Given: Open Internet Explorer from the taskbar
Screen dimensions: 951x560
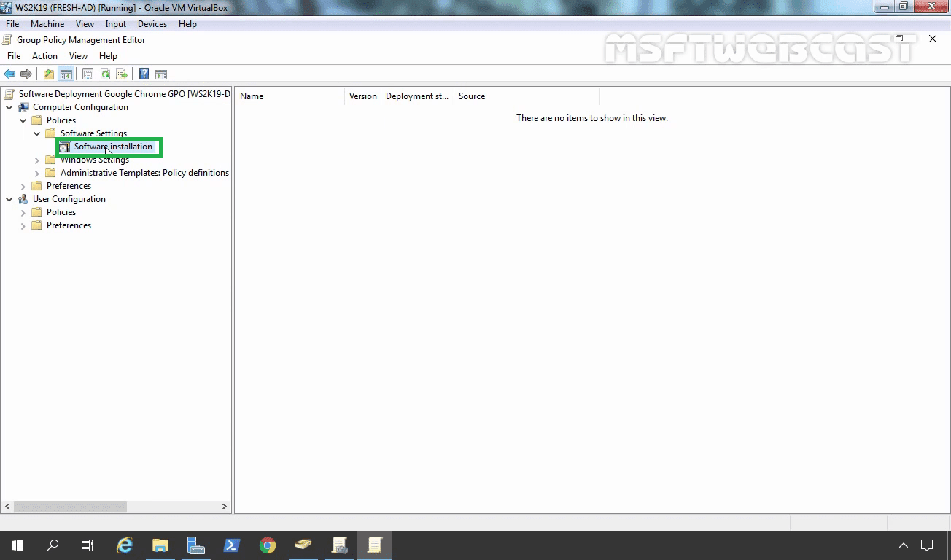Looking at the screenshot, I should point(125,545).
